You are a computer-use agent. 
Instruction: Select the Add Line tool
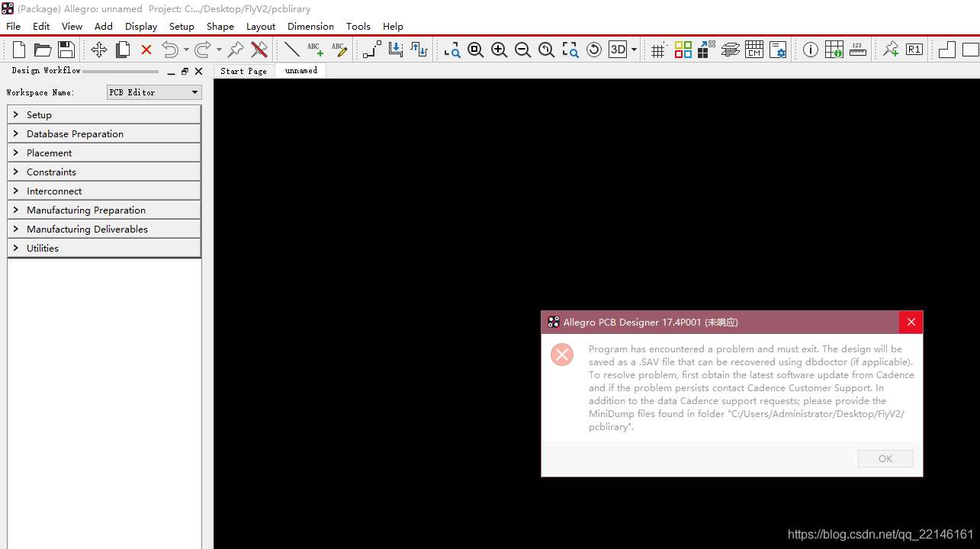point(291,50)
